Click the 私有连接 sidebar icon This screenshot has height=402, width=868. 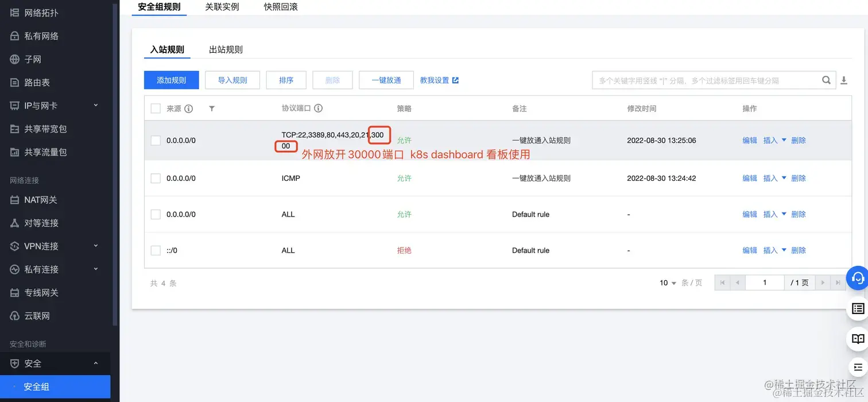click(15, 269)
